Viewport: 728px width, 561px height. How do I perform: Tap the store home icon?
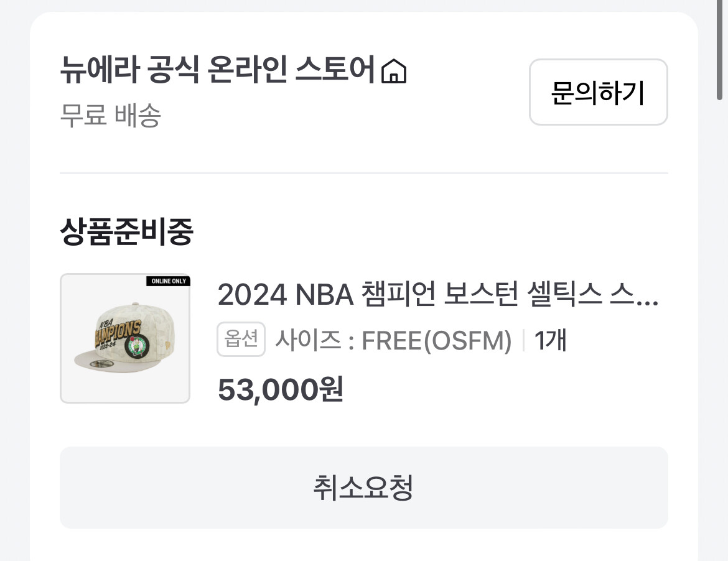coord(393,72)
